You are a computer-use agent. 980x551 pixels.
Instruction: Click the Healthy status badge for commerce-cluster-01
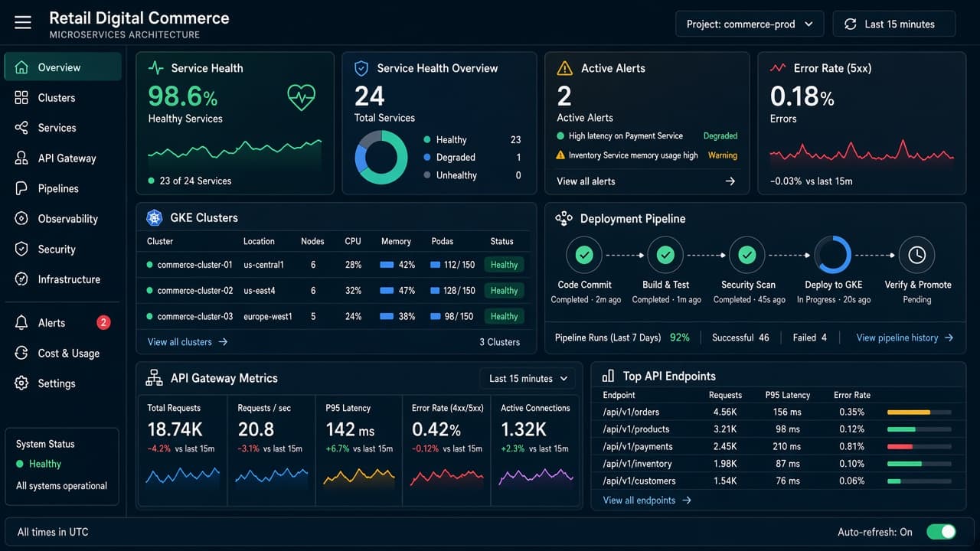[x=504, y=265]
